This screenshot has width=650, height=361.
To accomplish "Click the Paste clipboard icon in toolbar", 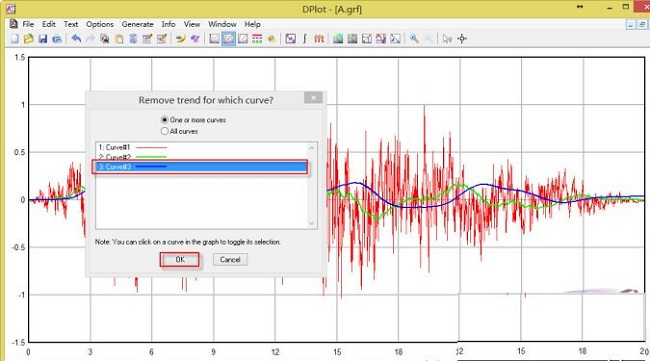I will (119, 39).
